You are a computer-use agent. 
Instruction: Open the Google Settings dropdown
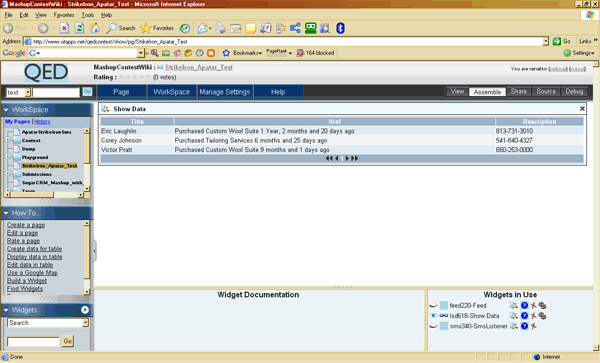(x=579, y=53)
